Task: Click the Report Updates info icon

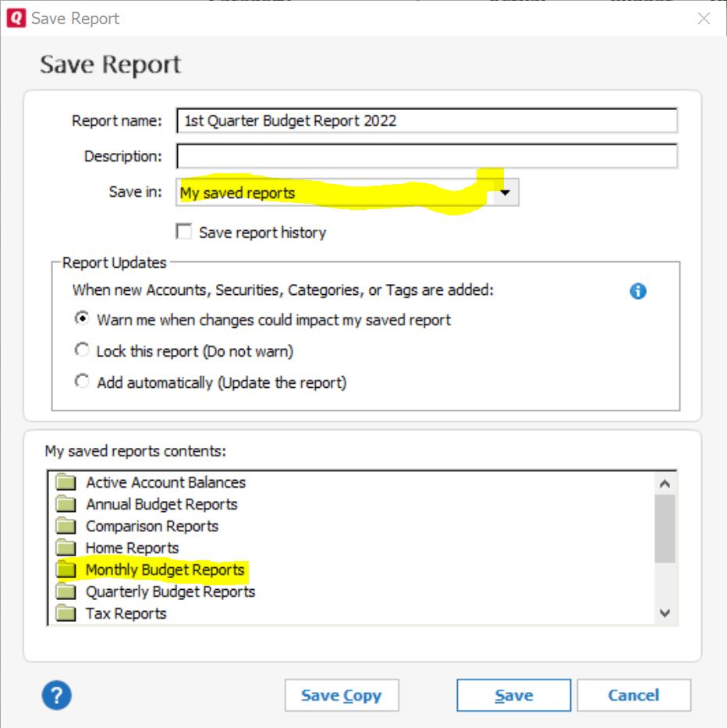Action: click(x=638, y=291)
